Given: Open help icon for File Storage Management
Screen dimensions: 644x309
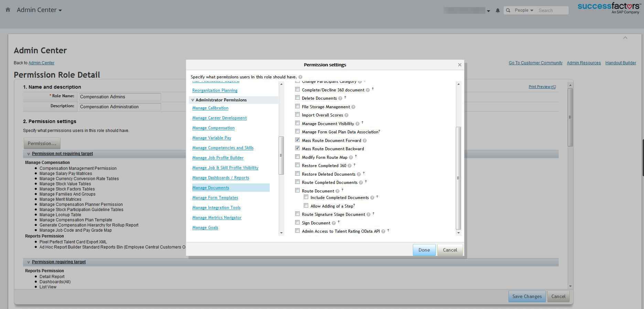Looking at the screenshot, I should (353, 107).
